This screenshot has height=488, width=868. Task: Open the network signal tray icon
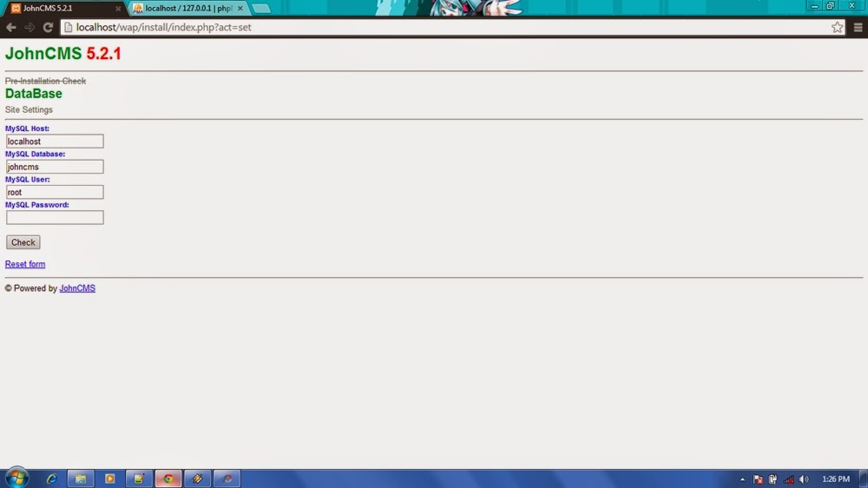tap(788, 479)
